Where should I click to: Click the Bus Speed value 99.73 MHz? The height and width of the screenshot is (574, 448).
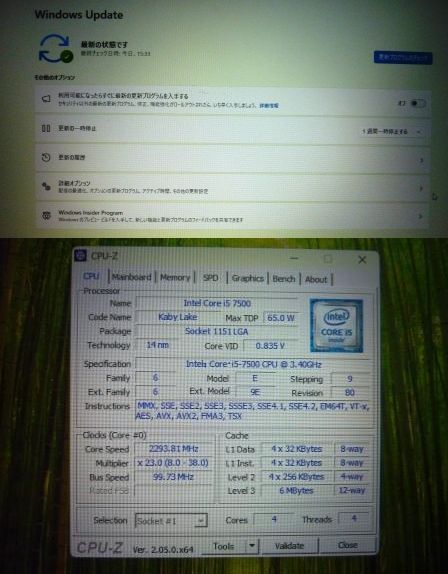173,477
